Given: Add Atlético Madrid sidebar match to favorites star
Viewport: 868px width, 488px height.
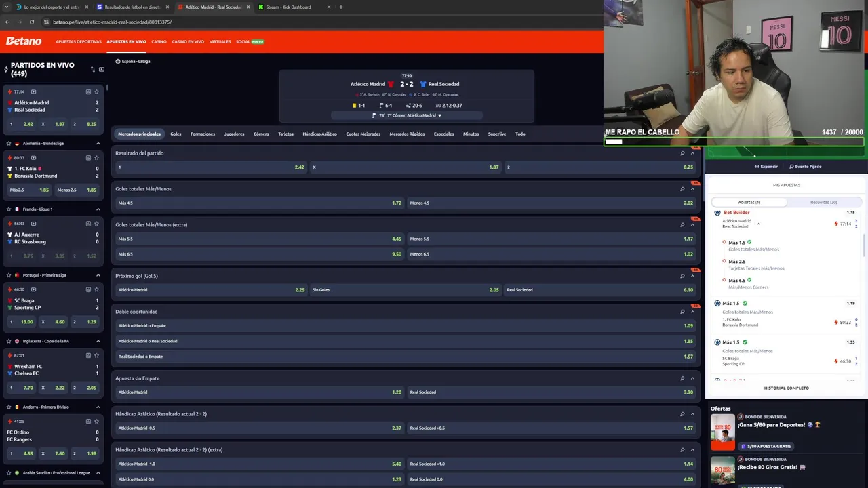Looking at the screenshot, I should click(97, 91).
